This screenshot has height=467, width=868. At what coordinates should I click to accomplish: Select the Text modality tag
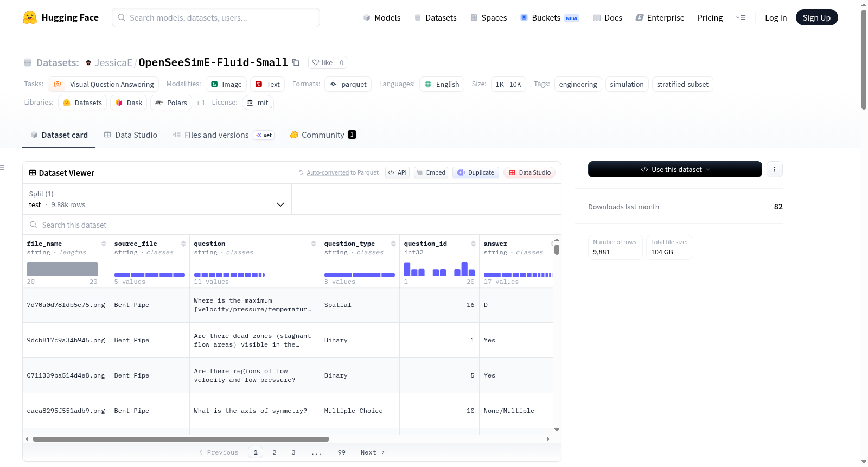267,84
